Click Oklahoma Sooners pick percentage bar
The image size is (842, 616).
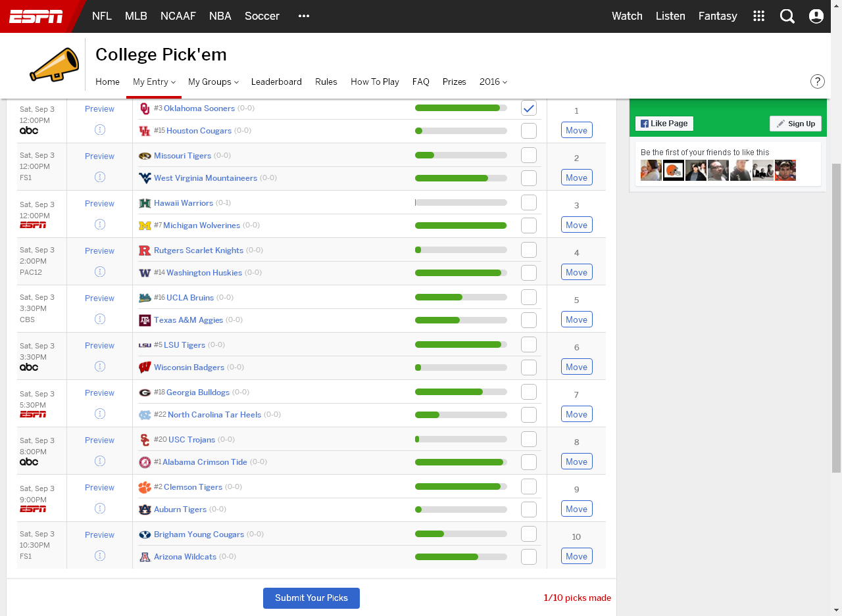(x=461, y=108)
